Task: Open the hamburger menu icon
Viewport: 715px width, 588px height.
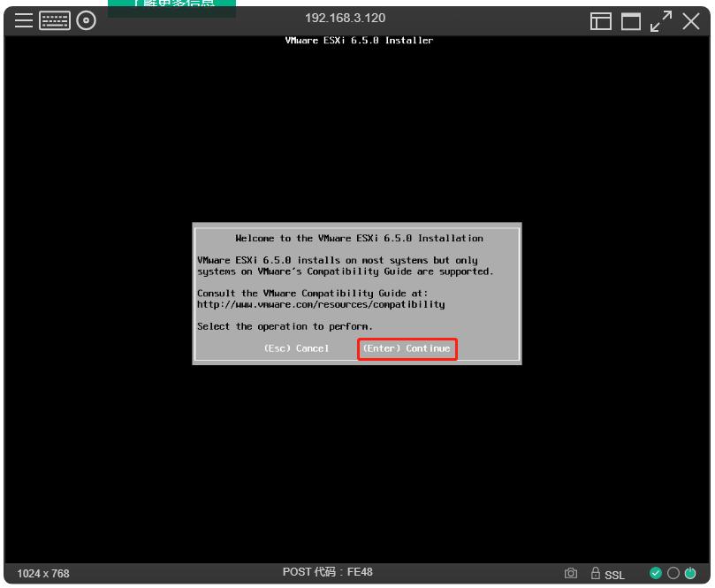Action: point(24,20)
